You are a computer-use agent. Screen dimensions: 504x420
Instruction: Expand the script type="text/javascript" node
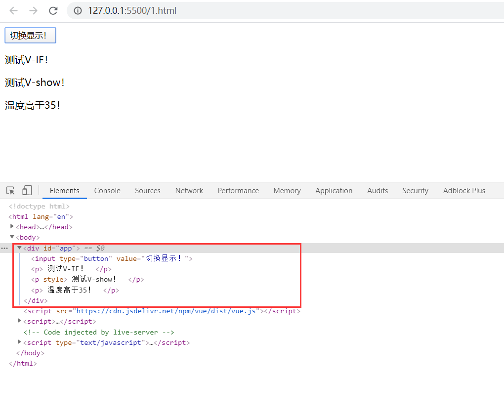coord(19,342)
